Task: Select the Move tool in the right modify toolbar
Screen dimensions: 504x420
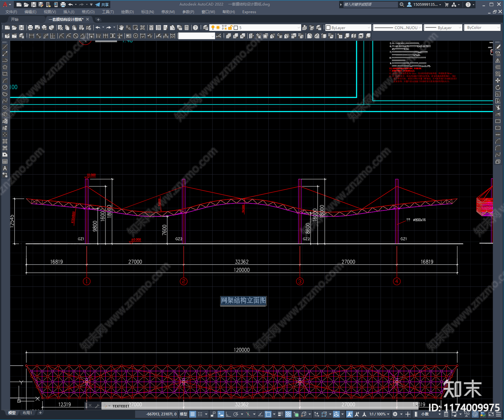Action: [498, 81]
